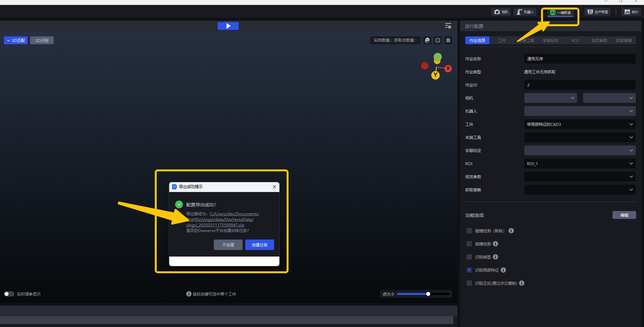Screen dimensions: 644x327
Task: Open the camera (相机) panel
Action: tap(501, 12)
